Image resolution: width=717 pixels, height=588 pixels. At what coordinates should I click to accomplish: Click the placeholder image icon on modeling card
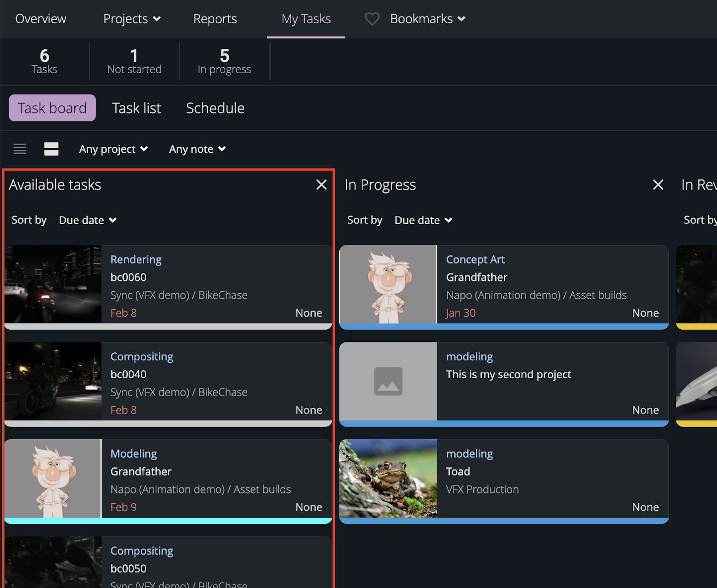(x=388, y=381)
